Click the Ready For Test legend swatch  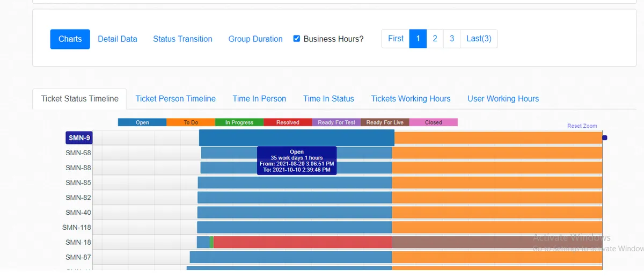pos(336,122)
